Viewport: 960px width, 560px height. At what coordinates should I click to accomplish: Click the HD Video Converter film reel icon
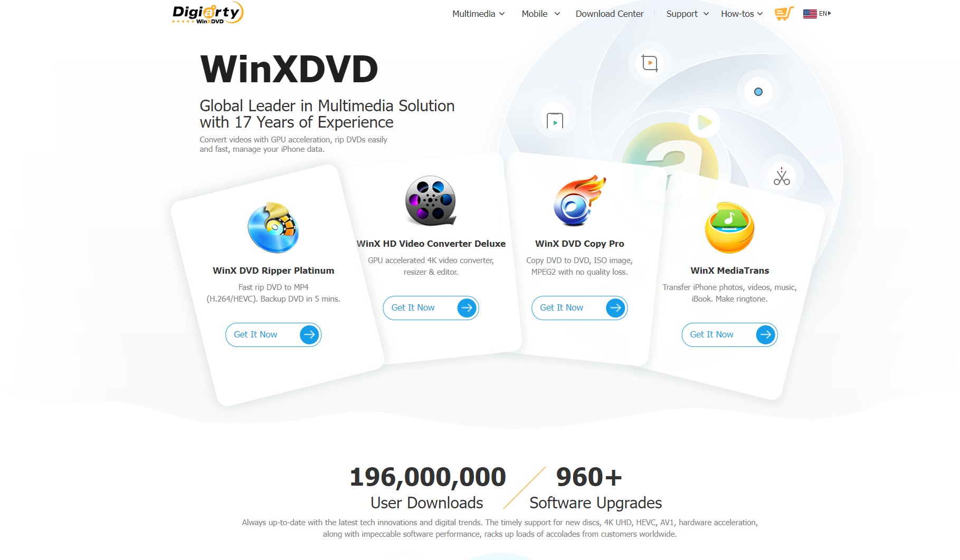tap(431, 200)
